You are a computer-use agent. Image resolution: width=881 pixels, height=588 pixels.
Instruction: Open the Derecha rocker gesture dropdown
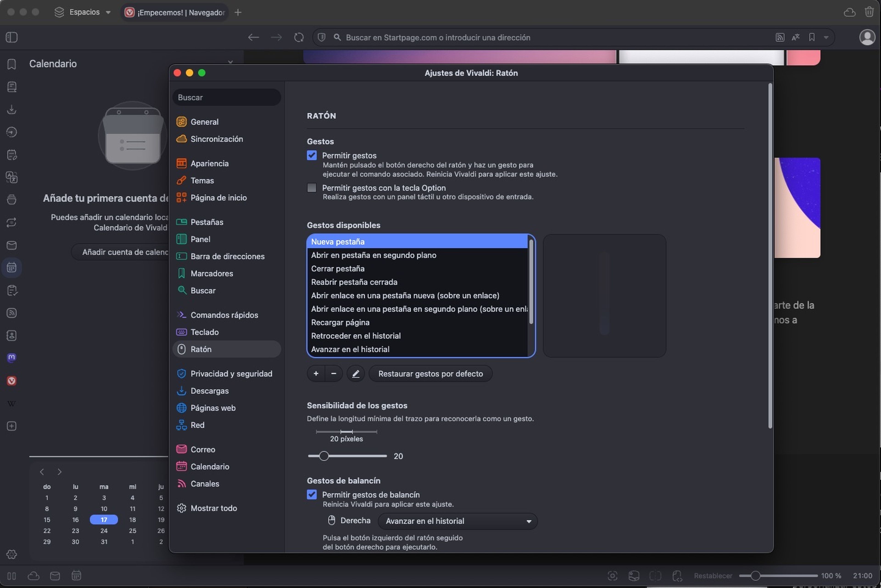(457, 521)
